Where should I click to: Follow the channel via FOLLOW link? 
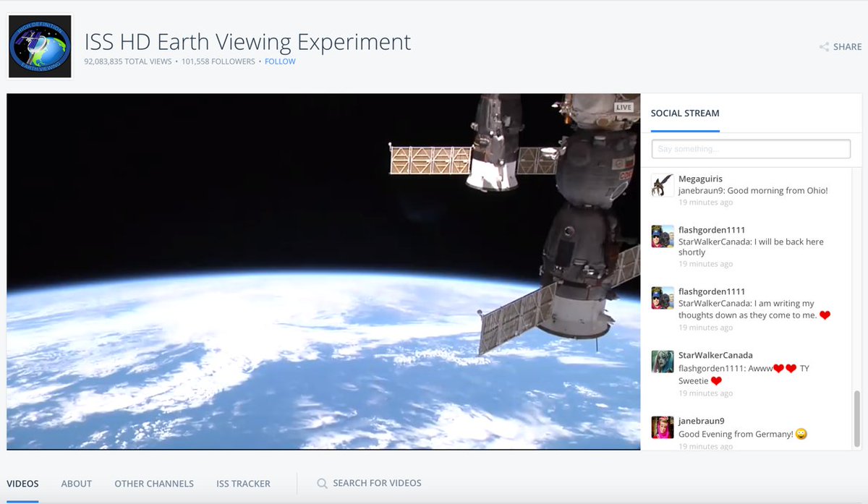(280, 61)
